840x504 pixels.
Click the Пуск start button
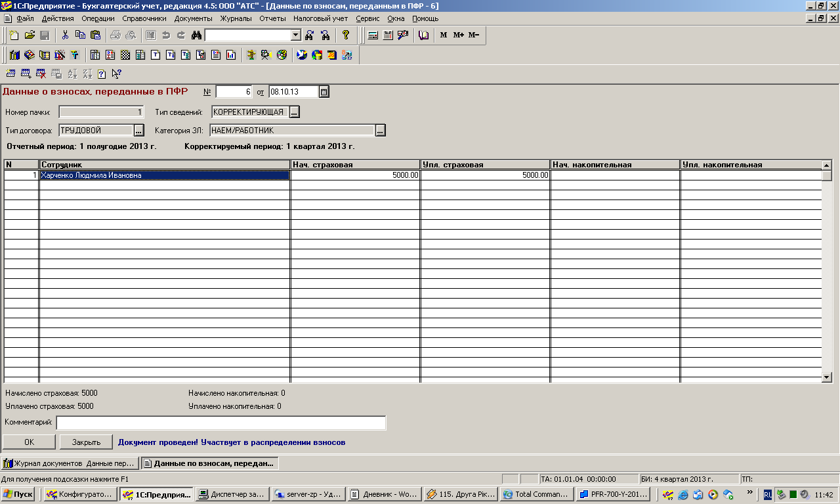[x=18, y=494]
